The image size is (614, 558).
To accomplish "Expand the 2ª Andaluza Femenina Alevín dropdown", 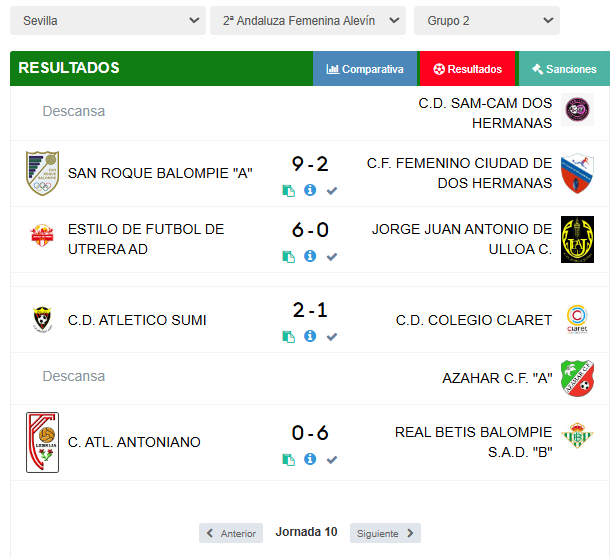I will tap(308, 20).
